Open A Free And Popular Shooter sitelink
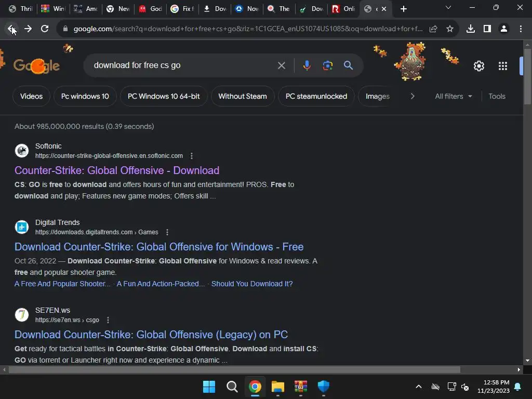532x399 pixels. [x=62, y=284]
